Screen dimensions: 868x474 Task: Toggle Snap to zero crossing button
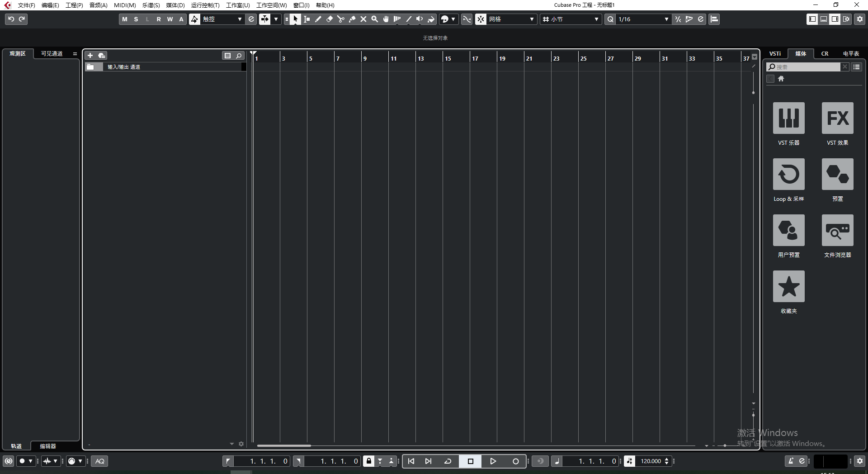(x=467, y=19)
